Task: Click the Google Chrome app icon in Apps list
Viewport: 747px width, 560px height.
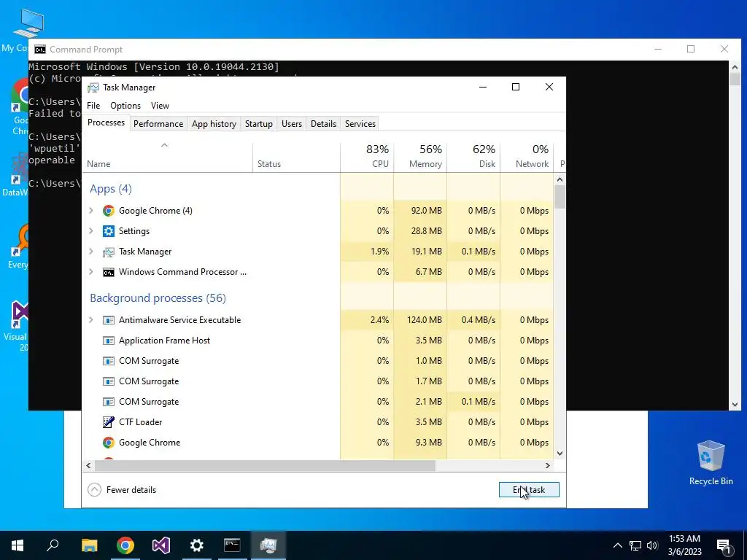Action: click(x=109, y=211)
